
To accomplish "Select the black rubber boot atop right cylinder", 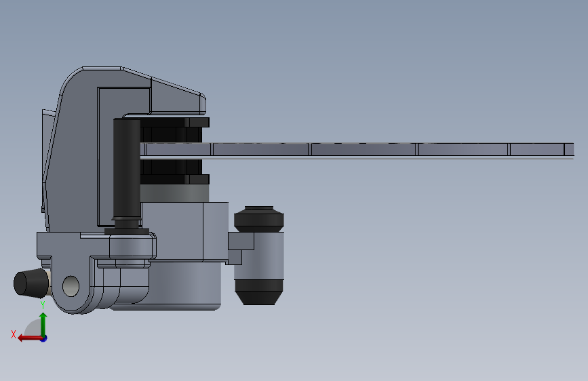I will pyautogui.click(x=259, y=219).
